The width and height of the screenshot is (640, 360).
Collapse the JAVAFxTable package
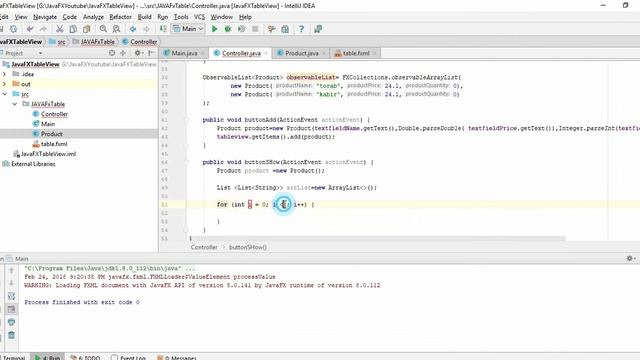click(15, 104)
